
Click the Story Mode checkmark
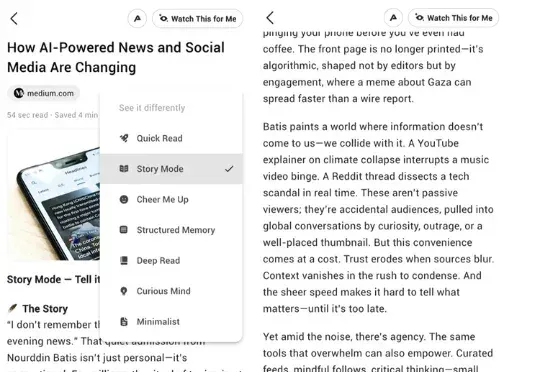click(x=229, y=169)
